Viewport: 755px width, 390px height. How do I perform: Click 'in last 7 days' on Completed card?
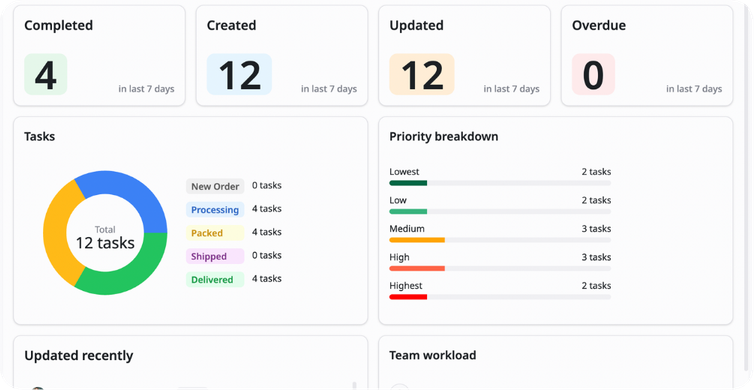pos(146,89)
